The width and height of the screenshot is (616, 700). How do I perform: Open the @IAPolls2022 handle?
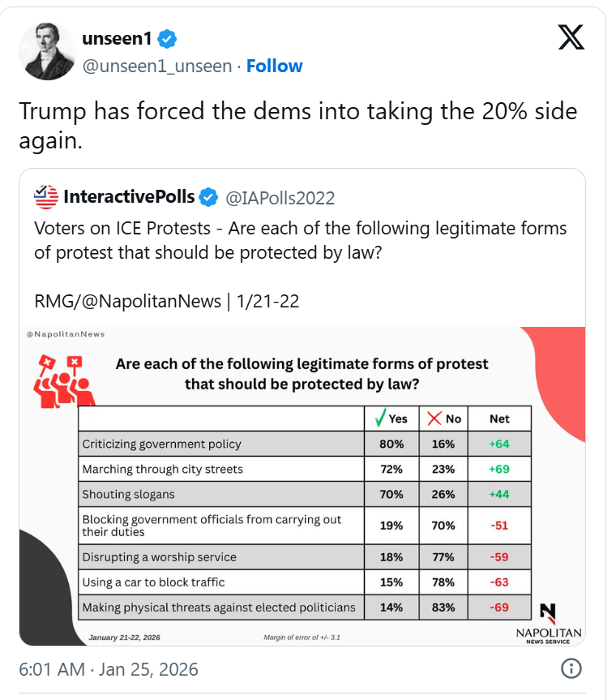click(279, 198)
